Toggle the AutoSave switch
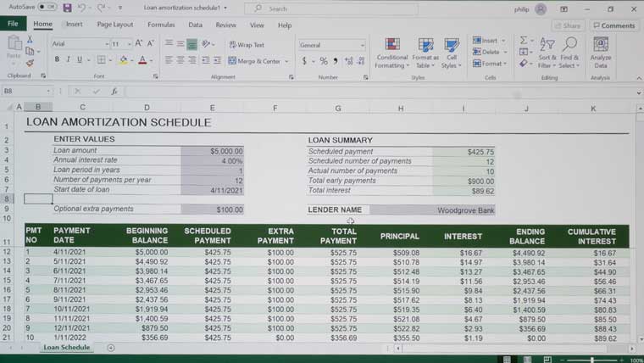Viewport: 644px width, 363px height. click(x=47, y=8)
